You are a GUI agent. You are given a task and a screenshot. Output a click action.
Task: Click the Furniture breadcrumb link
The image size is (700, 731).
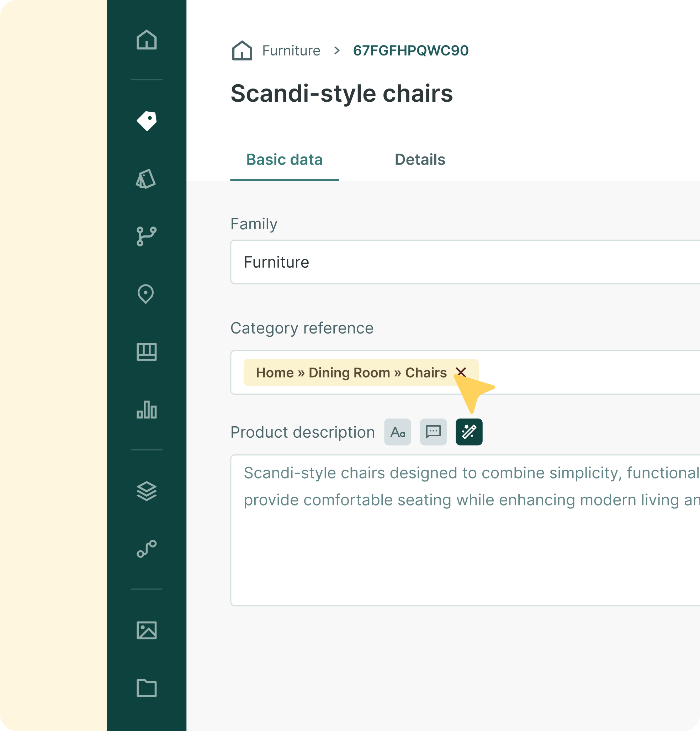291,51
